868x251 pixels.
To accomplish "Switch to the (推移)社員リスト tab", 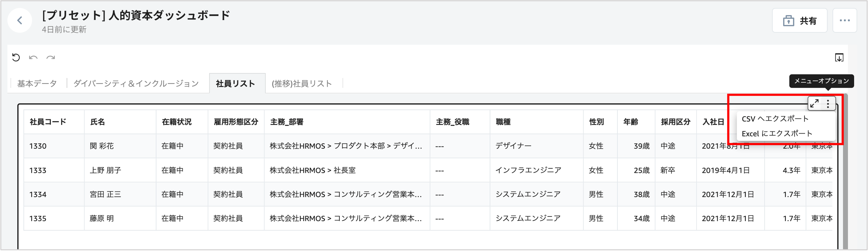I will click(x=302, y=83).
